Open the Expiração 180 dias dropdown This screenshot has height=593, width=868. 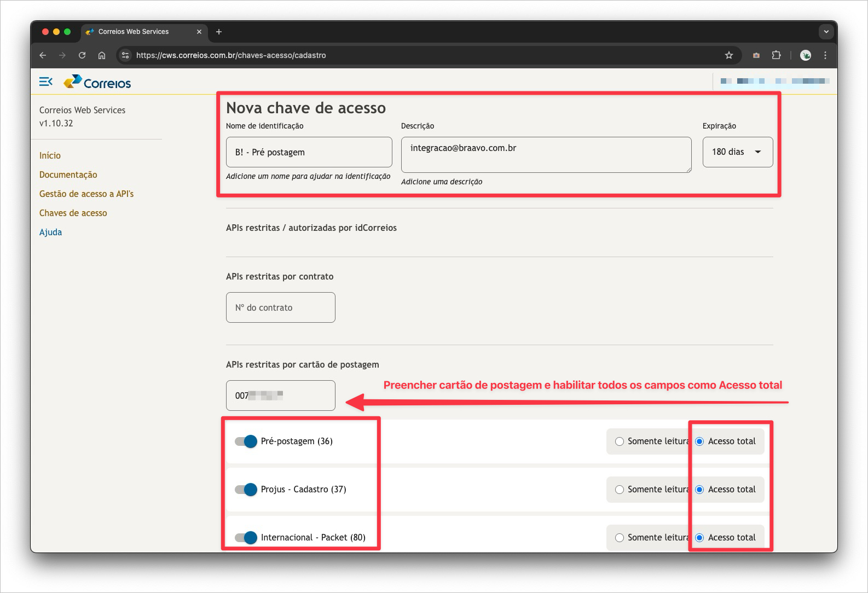point(738,152)
